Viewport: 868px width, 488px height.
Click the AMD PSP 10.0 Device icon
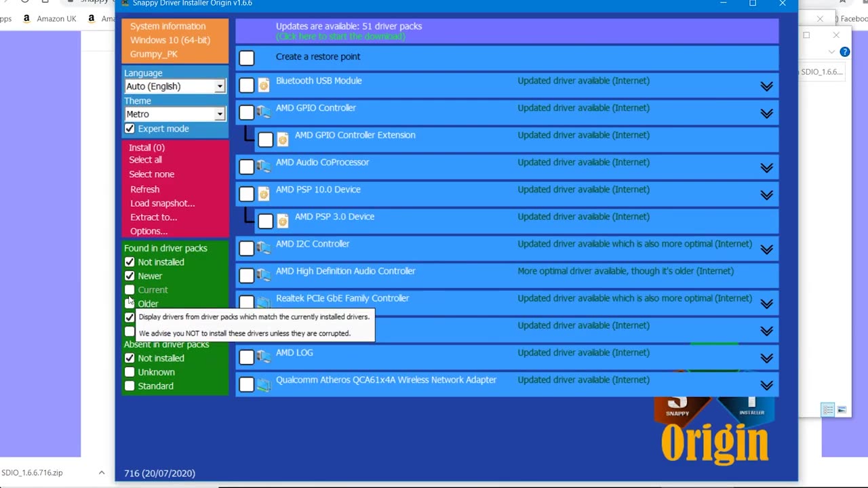pos(264,194)
